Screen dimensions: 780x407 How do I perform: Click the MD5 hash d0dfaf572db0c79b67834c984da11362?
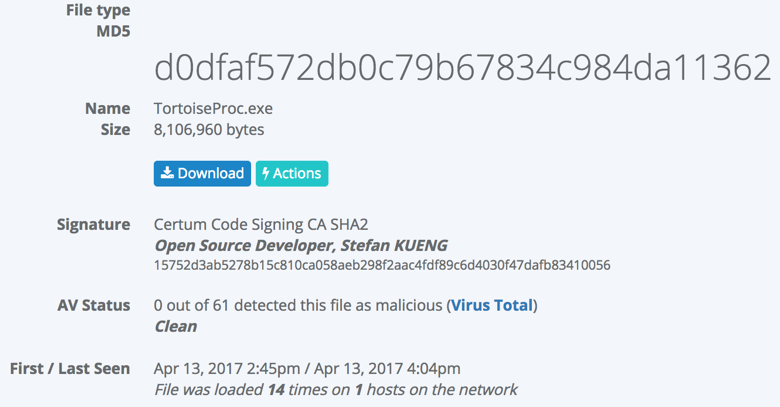click(x=462, y=67)
